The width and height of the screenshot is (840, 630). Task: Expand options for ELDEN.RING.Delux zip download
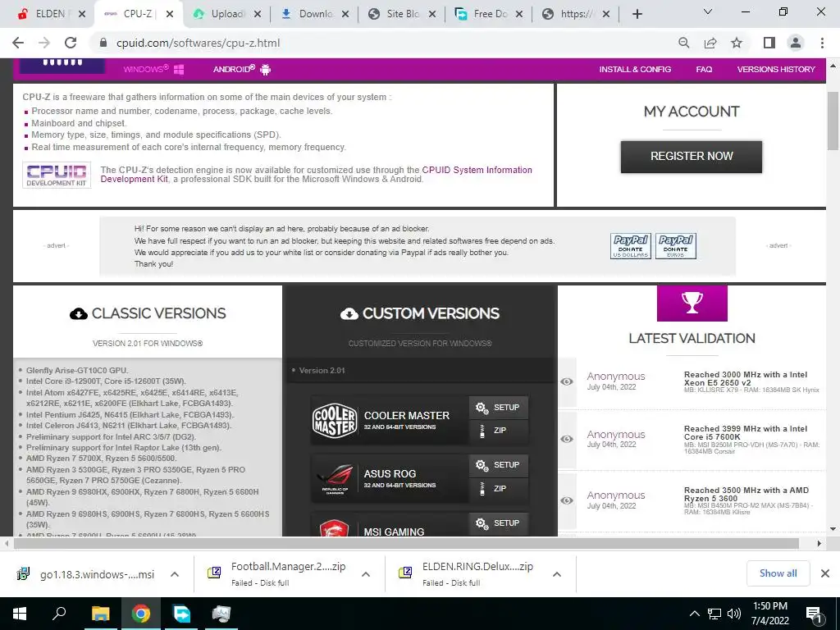pos(557,574)
